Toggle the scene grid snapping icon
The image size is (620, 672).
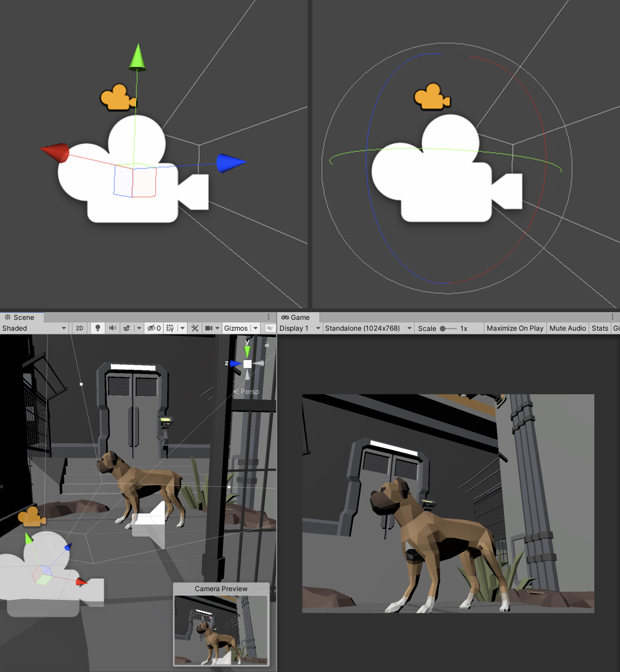[x=170, y=328]
